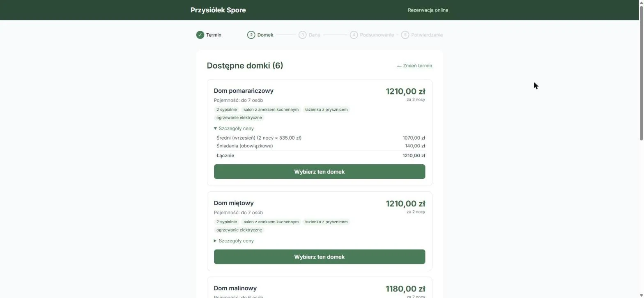Screen dimensions: 644x298
Task: Click the Dane step label
Action: click(x=314, y=35)
